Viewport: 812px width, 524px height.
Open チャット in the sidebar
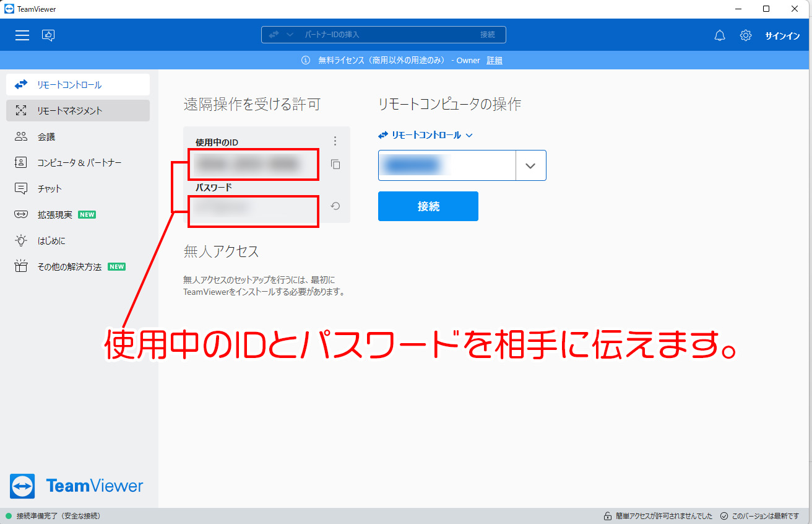point(78,189)
